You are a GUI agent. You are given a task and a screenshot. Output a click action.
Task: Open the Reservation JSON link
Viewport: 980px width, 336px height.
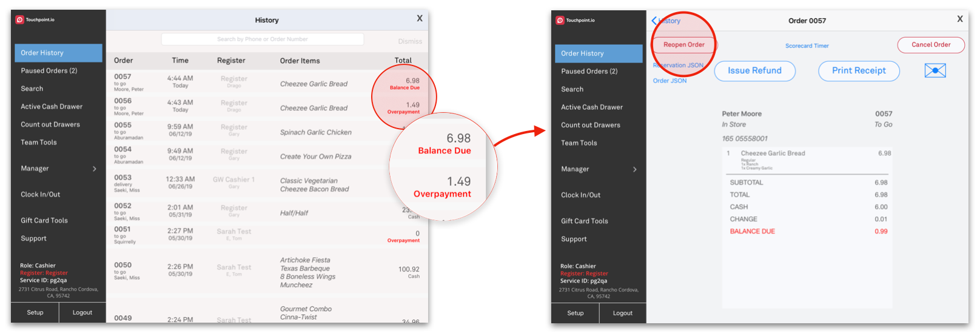[678, 66]
